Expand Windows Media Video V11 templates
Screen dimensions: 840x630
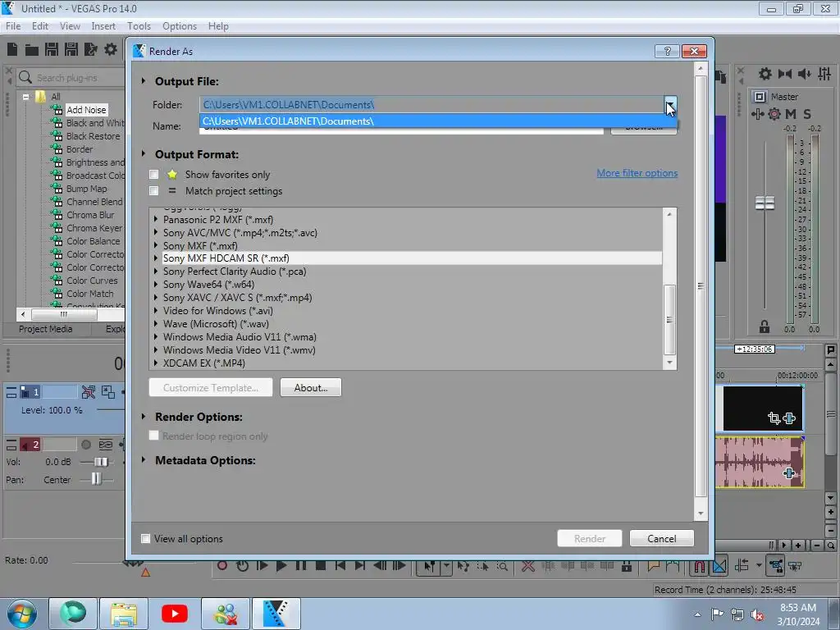tap(155, 349)
